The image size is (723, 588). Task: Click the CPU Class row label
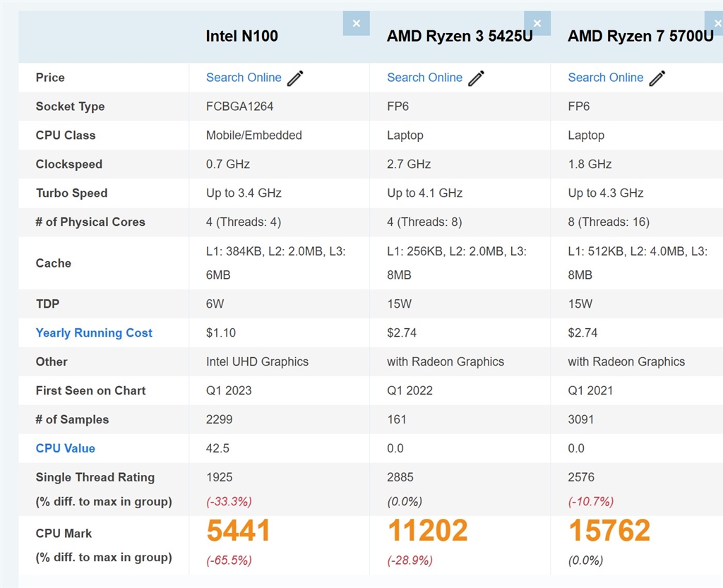click(66, 135)
